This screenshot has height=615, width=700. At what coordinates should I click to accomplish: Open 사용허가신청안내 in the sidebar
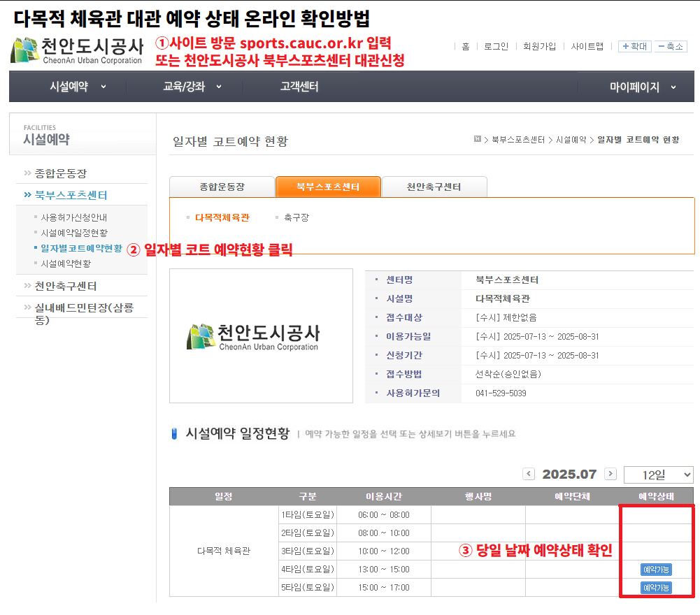click(73, 218)
